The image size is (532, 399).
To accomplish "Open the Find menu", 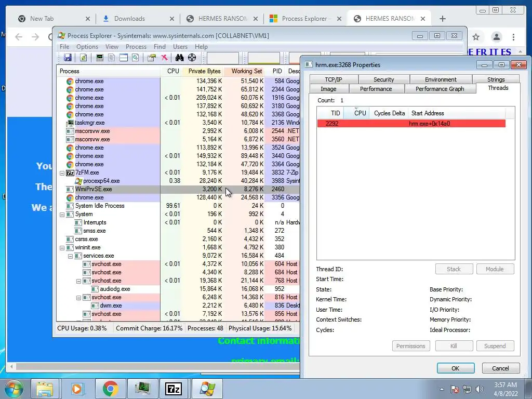I will point(159,47).
